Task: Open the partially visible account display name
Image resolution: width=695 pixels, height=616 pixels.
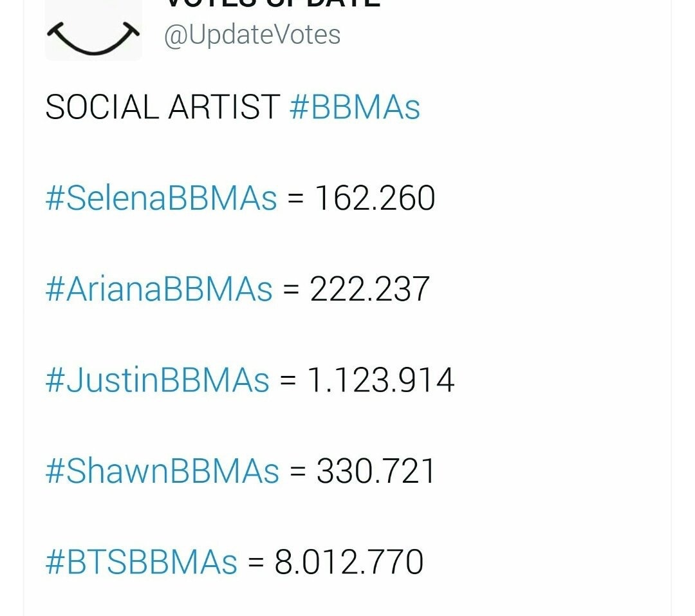Action: [273, 3]
